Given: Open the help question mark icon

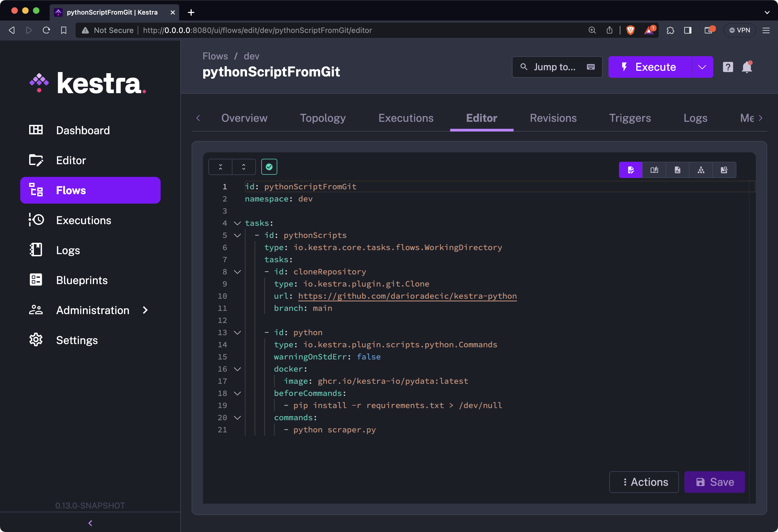Looking at the screenshot, I should (x=728, y=67).
